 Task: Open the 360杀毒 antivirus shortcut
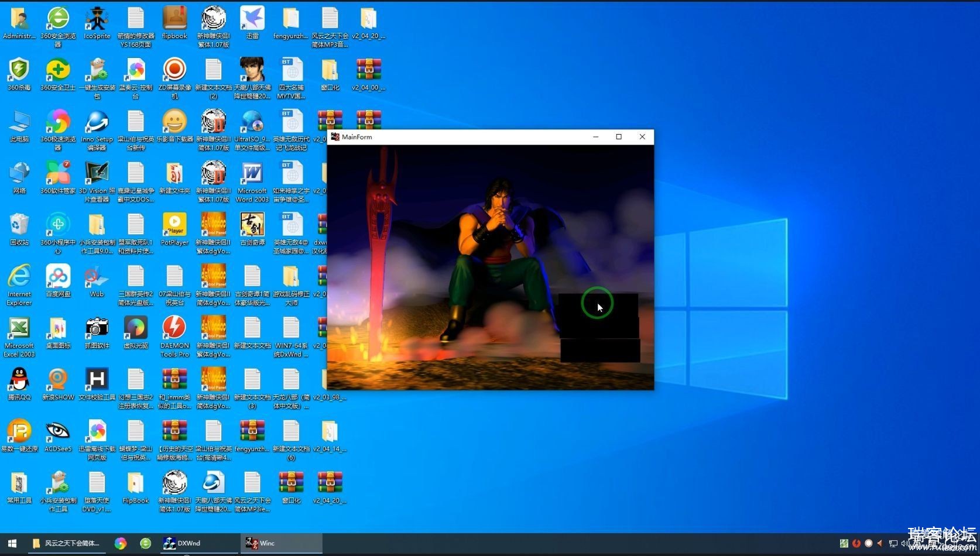click(x=19, y=74)
